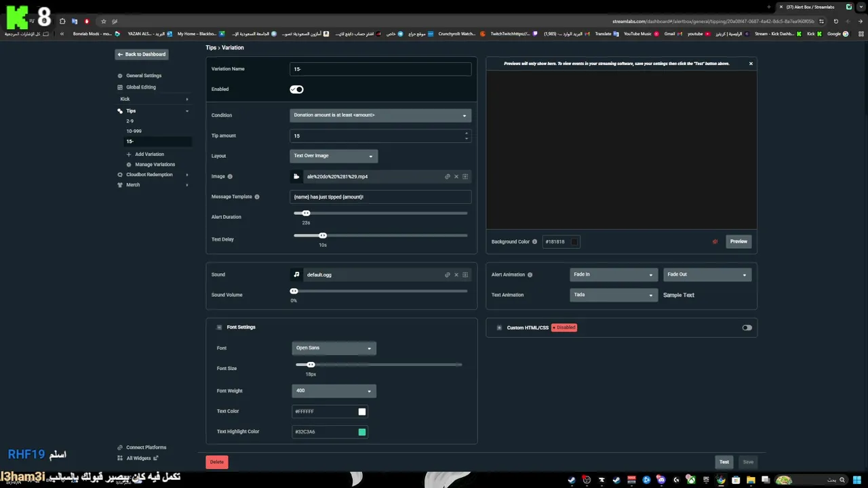Click the Font Size slider handle
This screenshot has height=488, width=868.
pos(311,365)
